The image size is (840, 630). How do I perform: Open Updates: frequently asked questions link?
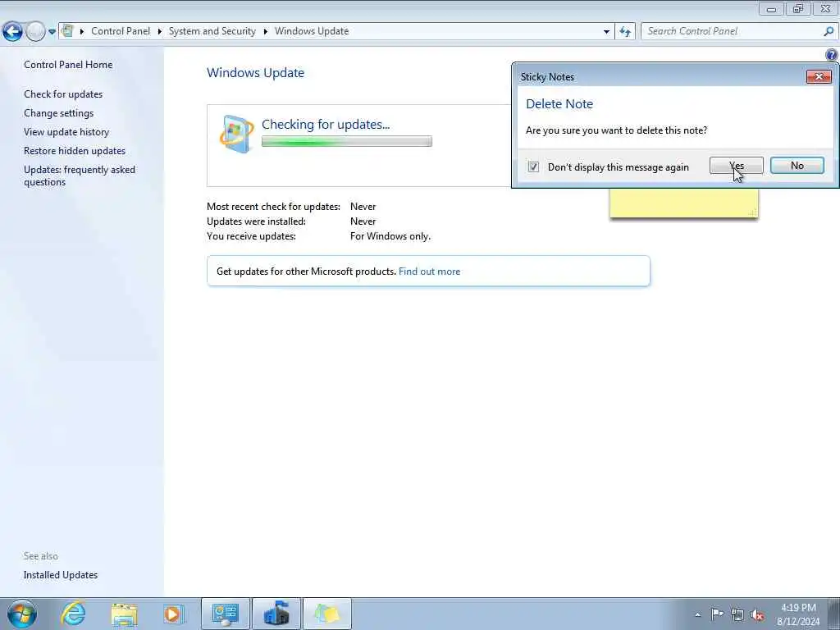click(80, 176)
